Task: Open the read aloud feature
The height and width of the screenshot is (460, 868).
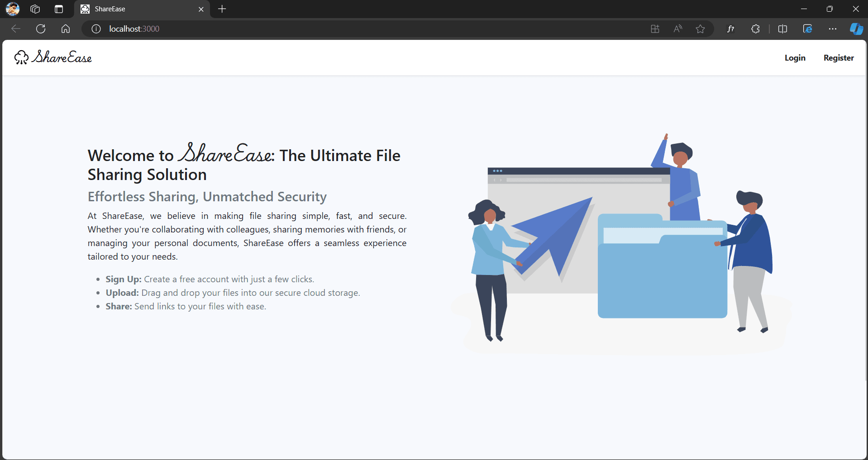Action: coord(677,29)
